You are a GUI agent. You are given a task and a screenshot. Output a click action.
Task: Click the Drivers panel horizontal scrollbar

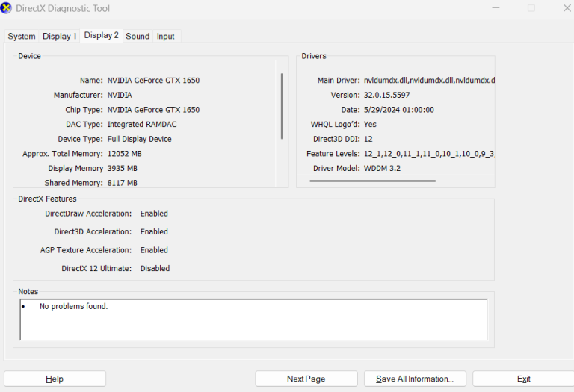tap(372, 181)
